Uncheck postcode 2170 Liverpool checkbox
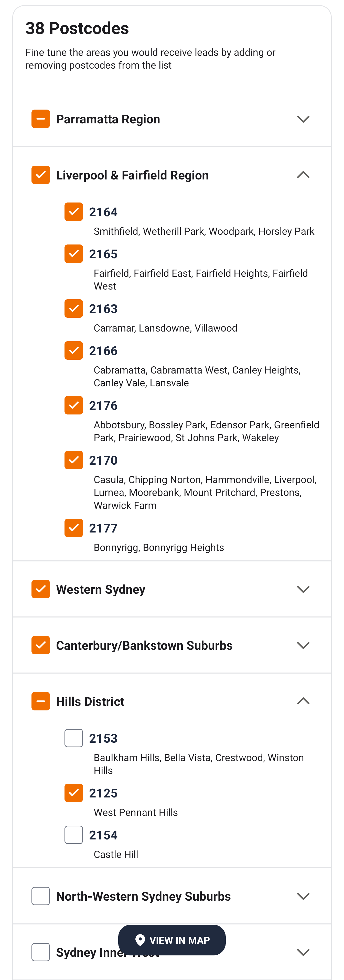The image size is (344, 980). pos(74,460)
